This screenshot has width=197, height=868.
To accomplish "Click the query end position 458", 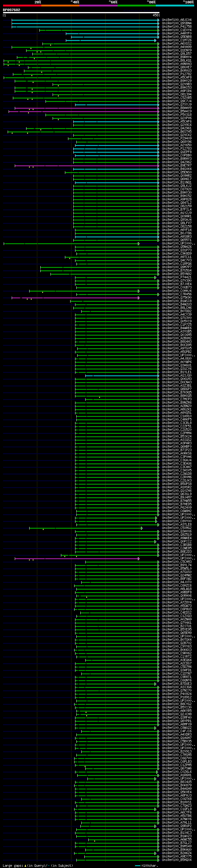I will point(155,15).
